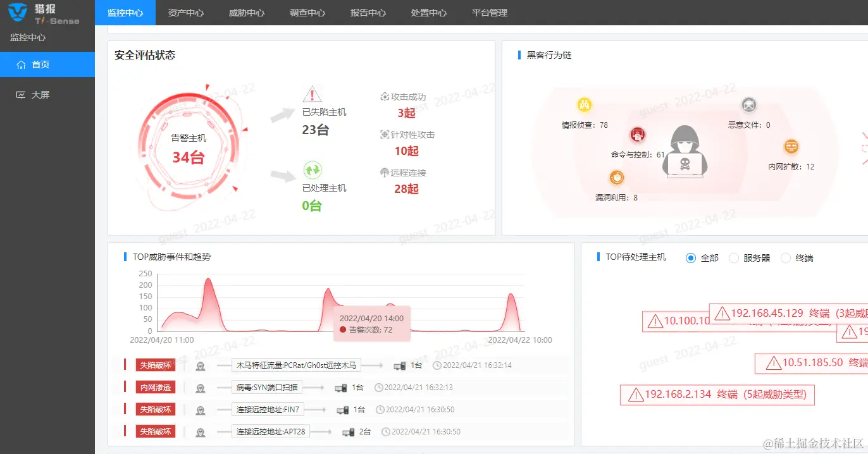The height and width of the screenshot is (454, 868).
Task: Click the clock icon before 2022/04/21 16:32:14
Action: click(437, 365)
